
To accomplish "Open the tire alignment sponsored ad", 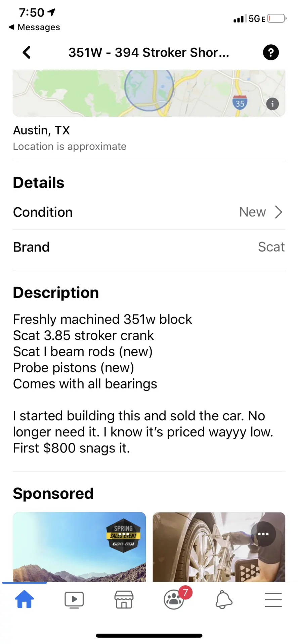I will (219, 547).
